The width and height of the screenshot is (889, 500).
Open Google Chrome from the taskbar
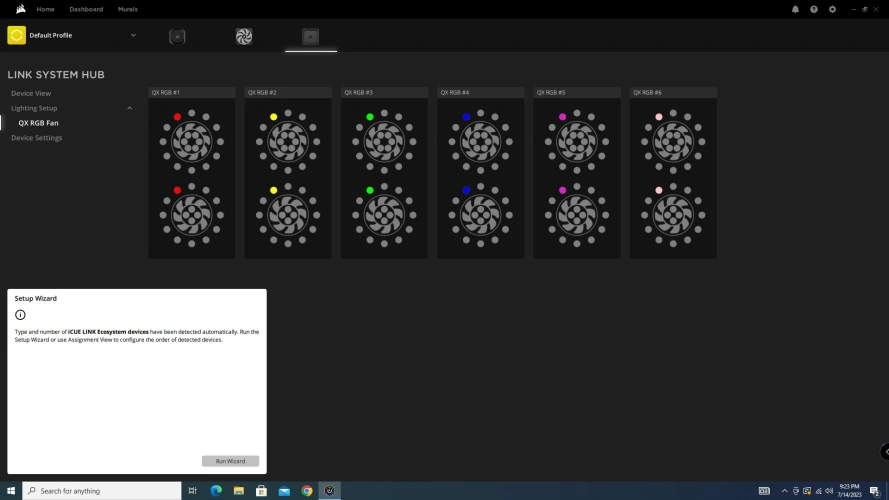click(307, 491)
